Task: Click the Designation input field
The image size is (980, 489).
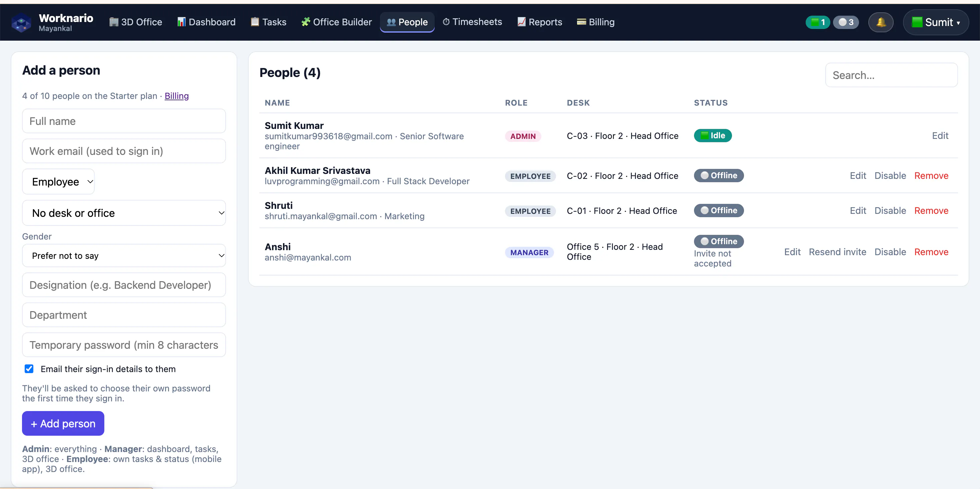Action: [124, 285]
